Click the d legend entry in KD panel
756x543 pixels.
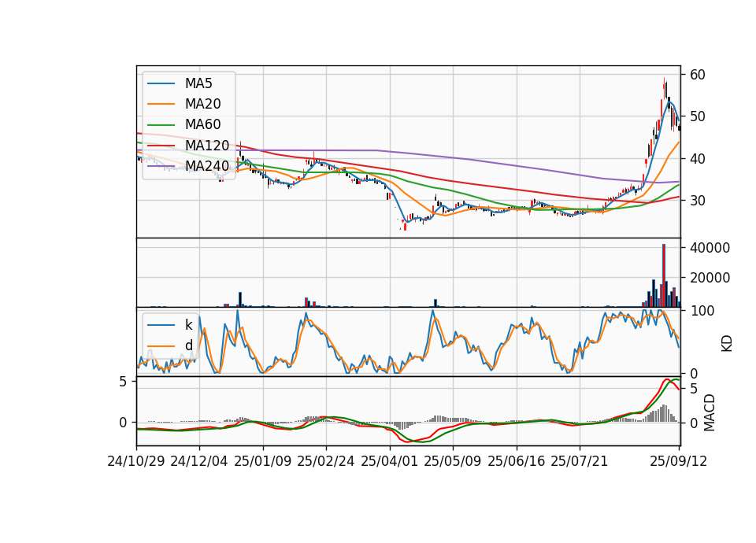click(188, 345)
